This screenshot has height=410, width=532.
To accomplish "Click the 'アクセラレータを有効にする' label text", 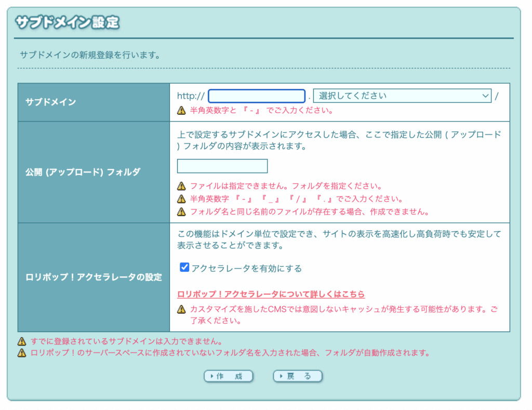I will tap(246, 268).
